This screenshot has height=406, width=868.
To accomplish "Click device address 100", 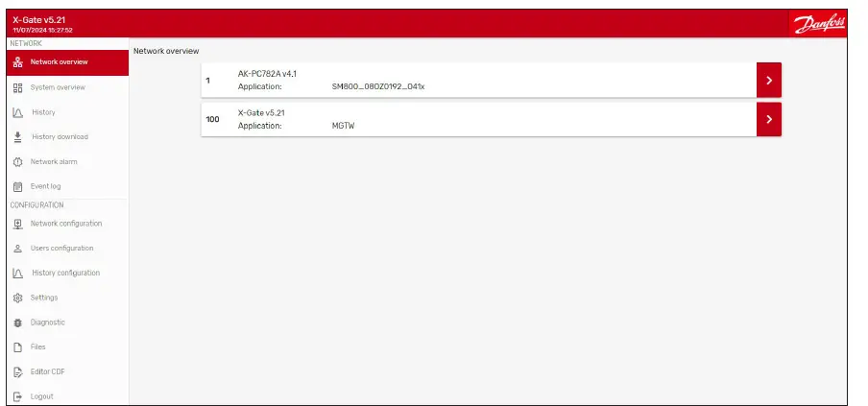I will pos(212,119).
